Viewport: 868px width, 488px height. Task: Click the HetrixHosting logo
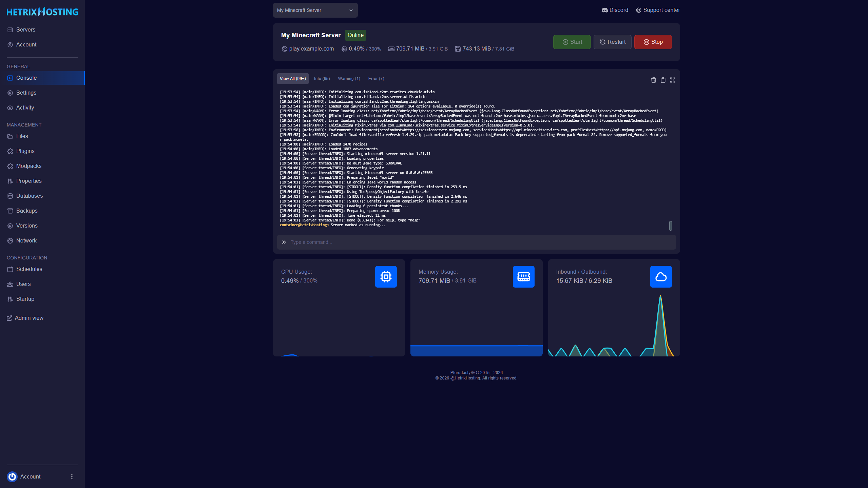42,12
